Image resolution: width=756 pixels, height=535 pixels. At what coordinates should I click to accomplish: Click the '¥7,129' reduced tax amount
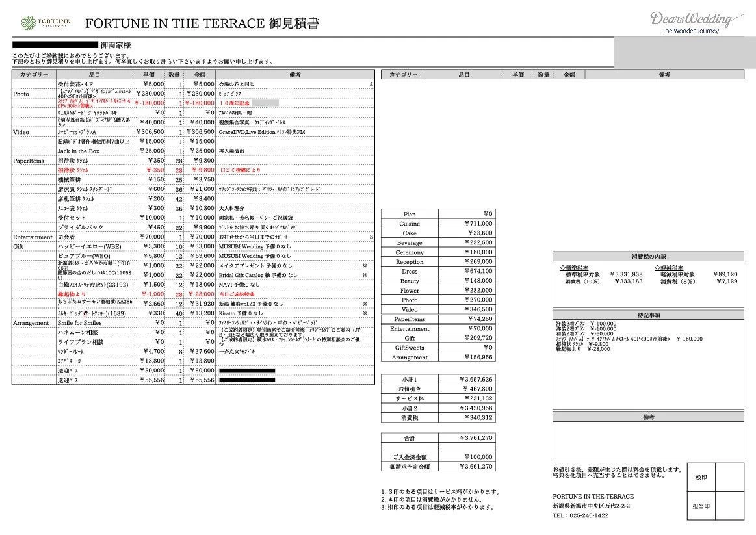[727, 281]
